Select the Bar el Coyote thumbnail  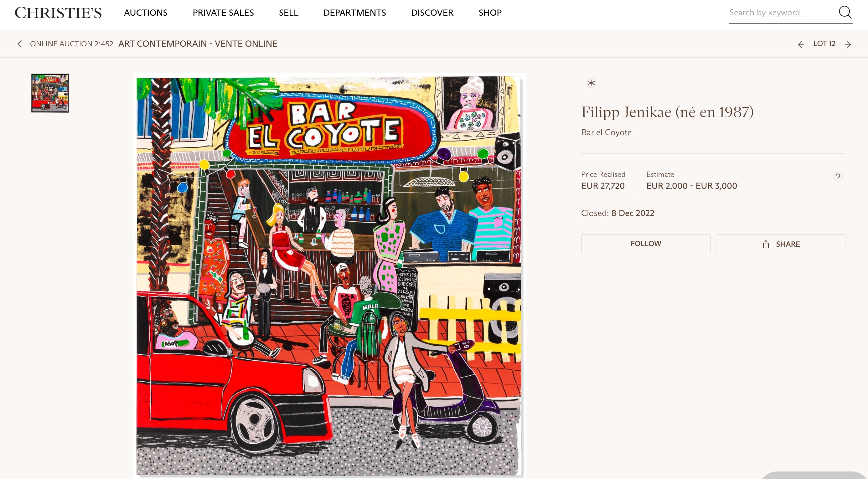pos(50,93)
